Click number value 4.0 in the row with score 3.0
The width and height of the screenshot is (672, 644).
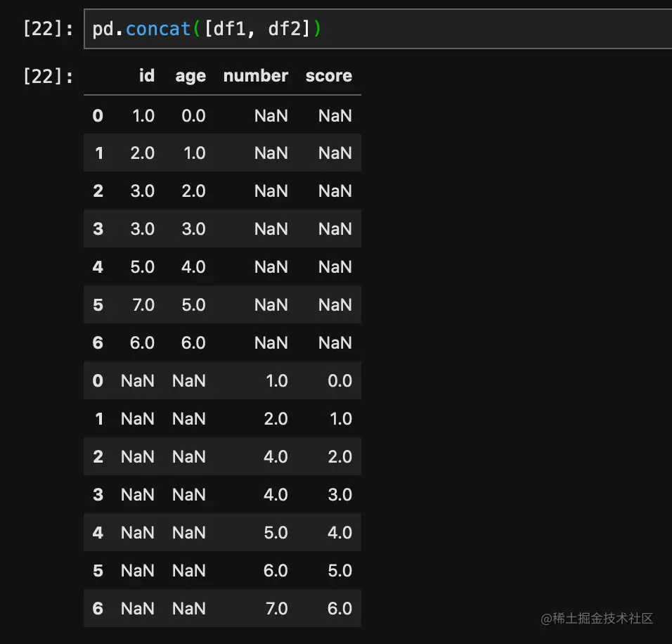(276, 494)
